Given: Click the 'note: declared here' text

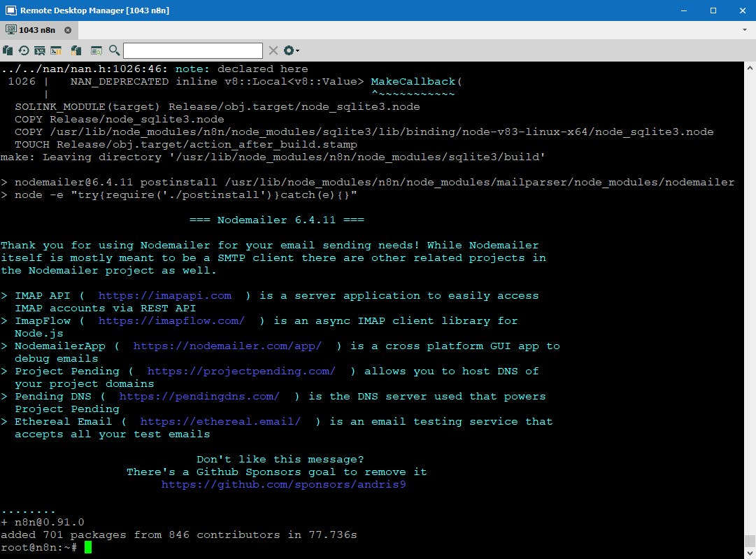Looking at the screenshot, I should (241, 69).
